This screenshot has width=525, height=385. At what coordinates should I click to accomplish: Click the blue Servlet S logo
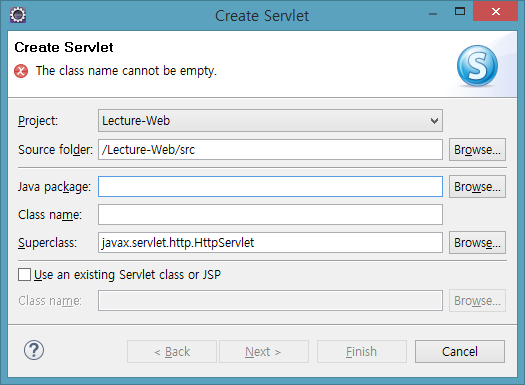477,66
